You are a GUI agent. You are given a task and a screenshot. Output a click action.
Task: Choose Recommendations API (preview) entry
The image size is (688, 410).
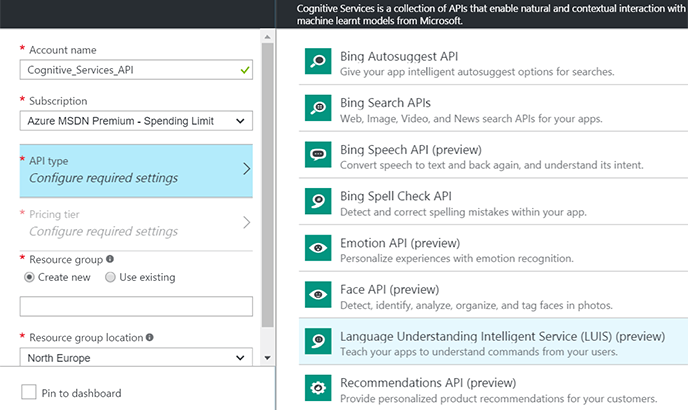coord(493,388)
